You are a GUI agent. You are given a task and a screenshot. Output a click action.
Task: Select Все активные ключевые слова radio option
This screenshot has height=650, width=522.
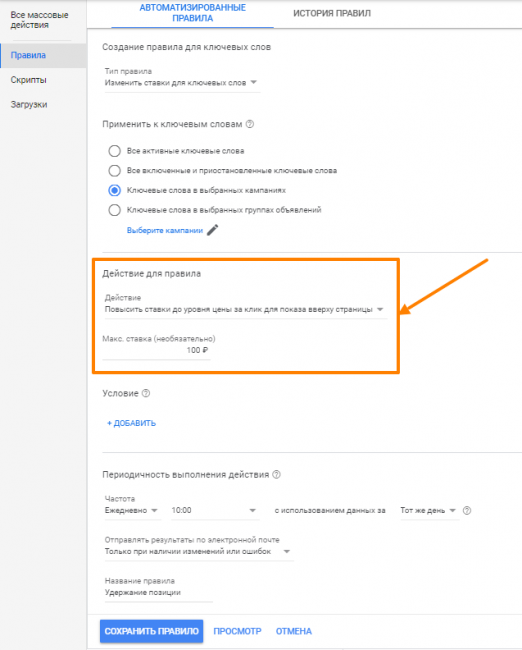114,151
